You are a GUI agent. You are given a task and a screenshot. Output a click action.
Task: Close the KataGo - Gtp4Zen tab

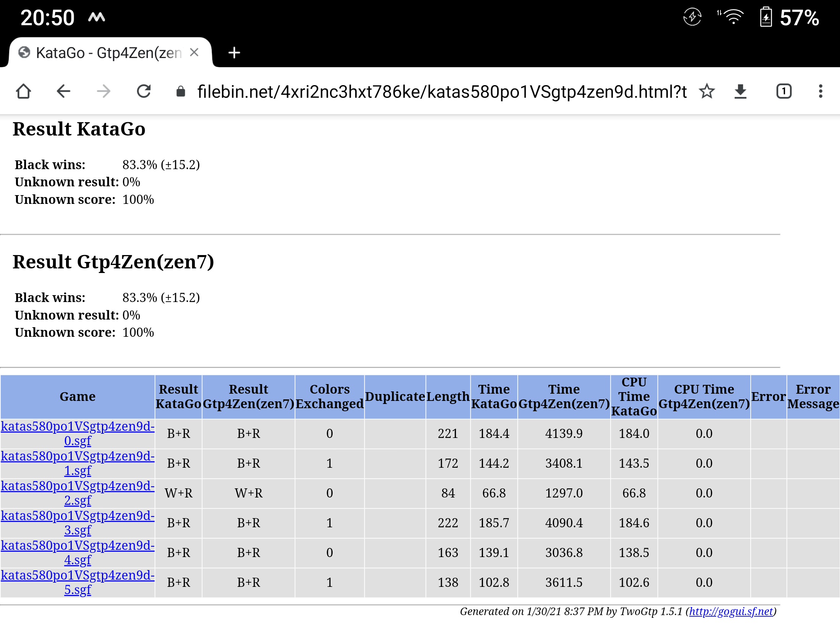click(195, 53)
